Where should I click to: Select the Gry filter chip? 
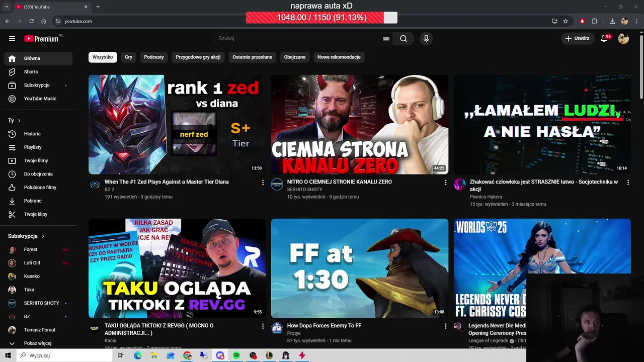coord(128,57)
